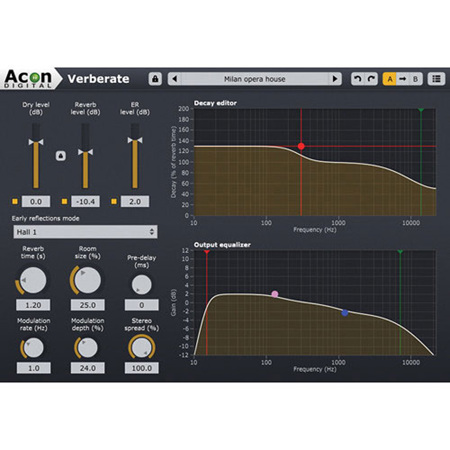This screenshot has width=450, height=450.
Task: Click the Reverb level slider handle
Action: point(85,152)
